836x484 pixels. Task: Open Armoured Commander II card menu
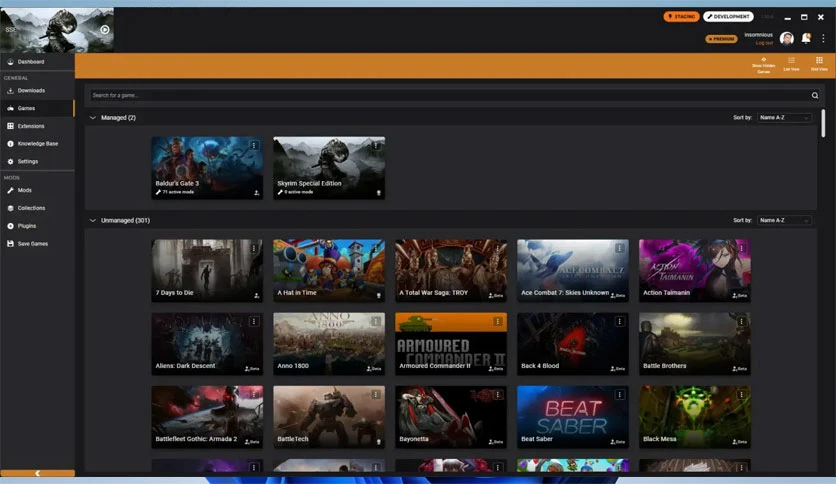pos(497,321)
